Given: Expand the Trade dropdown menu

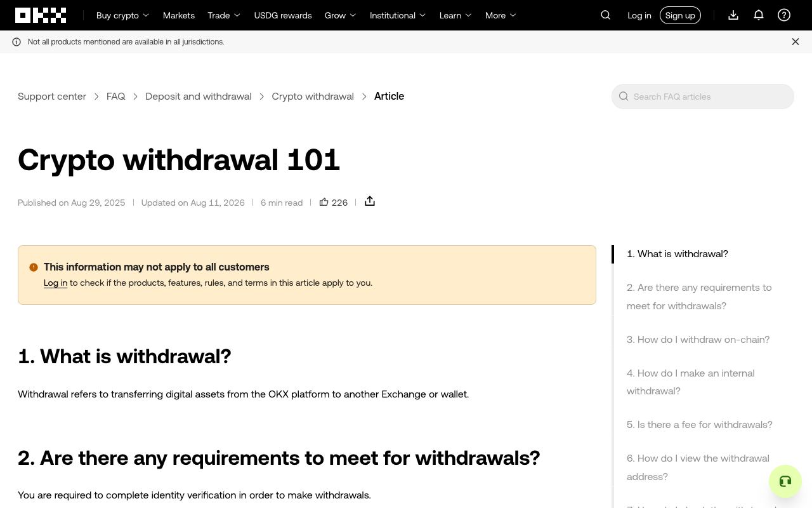Looking at the screenshot, I should click(224, 15).
